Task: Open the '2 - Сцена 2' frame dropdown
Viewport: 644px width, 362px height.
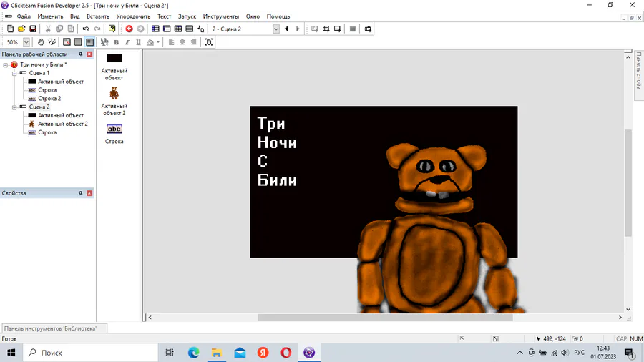Action: 276,29
